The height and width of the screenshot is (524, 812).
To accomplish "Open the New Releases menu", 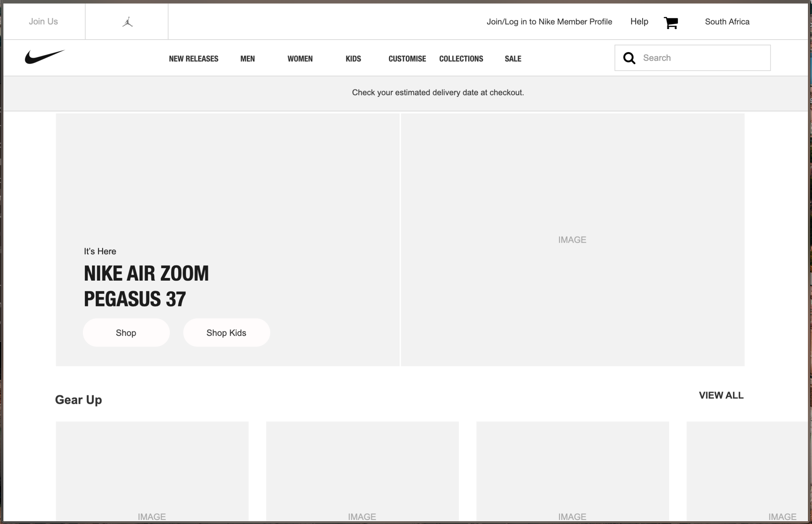I will [x=194, y=59].
